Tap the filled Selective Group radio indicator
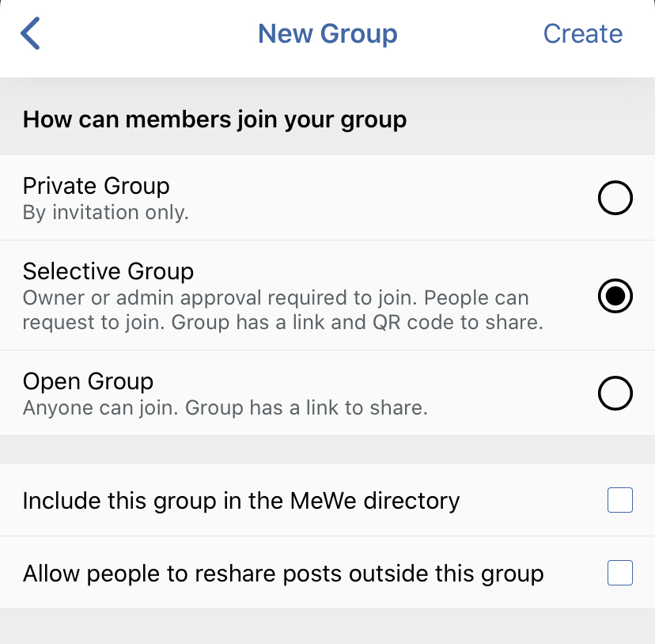This screenshot has width=655, height=644. 615,296
